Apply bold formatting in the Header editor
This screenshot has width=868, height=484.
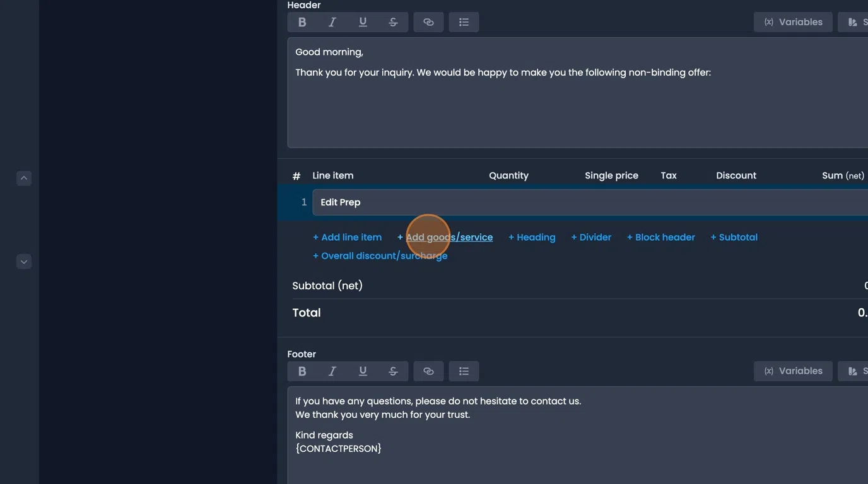tap(302, 21)
